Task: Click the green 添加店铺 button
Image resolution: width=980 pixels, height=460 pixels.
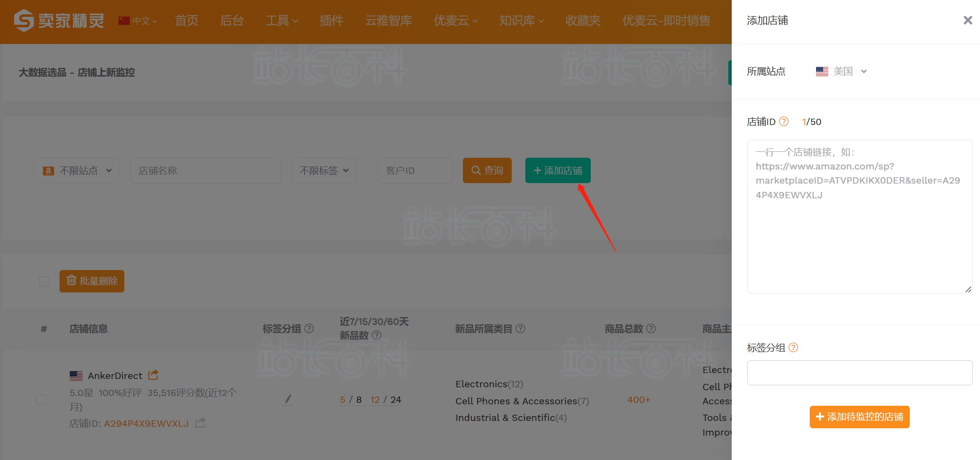Action: [558, 170]
